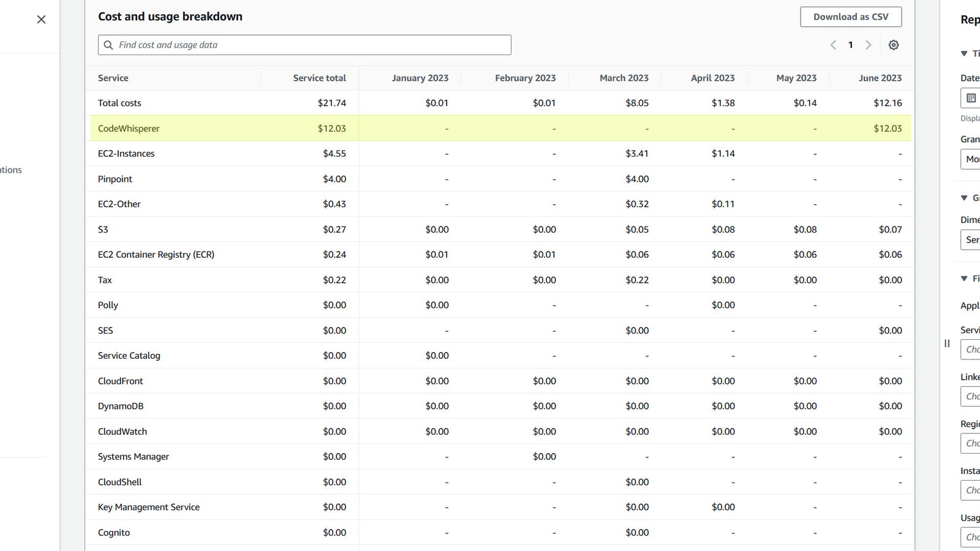Screen dimensions: 980x551
Task: Collapse the Time section
Action: point(963,53)
